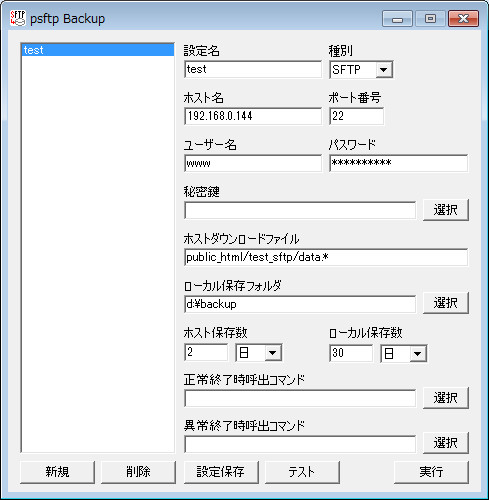The width and height of the screenshot is (489, 500).
Task: Open the ホスト保存数 unit dropdown showing 日
Action: coord(259,353)
